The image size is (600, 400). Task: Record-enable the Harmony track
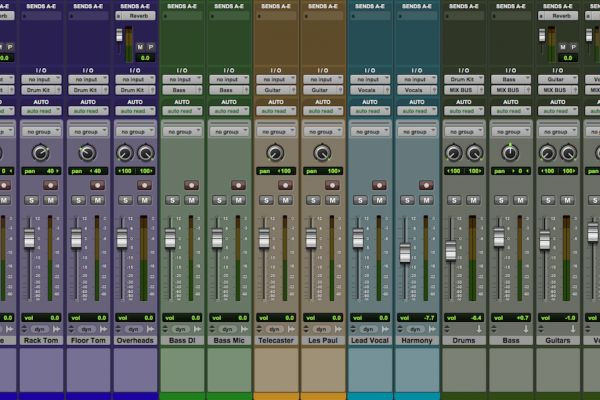[x=426, y=185]
